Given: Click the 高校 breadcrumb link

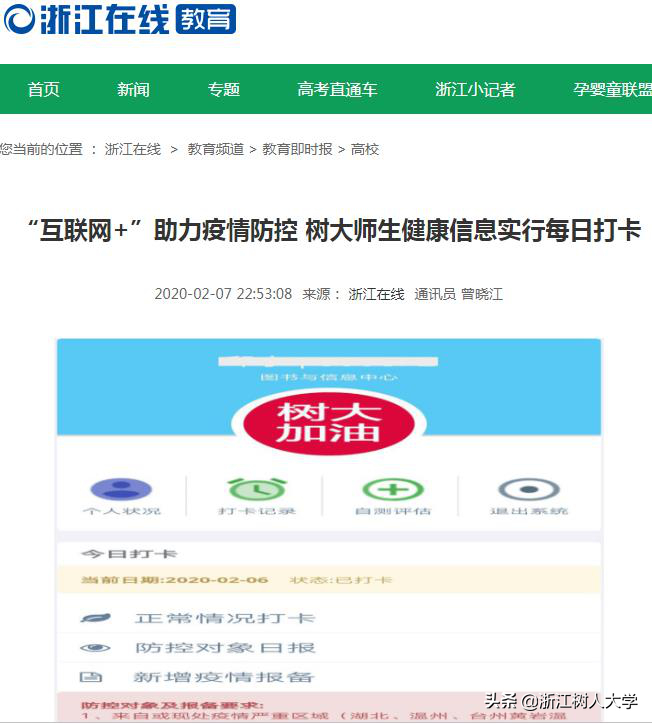Looking at the screenshot, I should pyautogui.click(x=365, y=149).
